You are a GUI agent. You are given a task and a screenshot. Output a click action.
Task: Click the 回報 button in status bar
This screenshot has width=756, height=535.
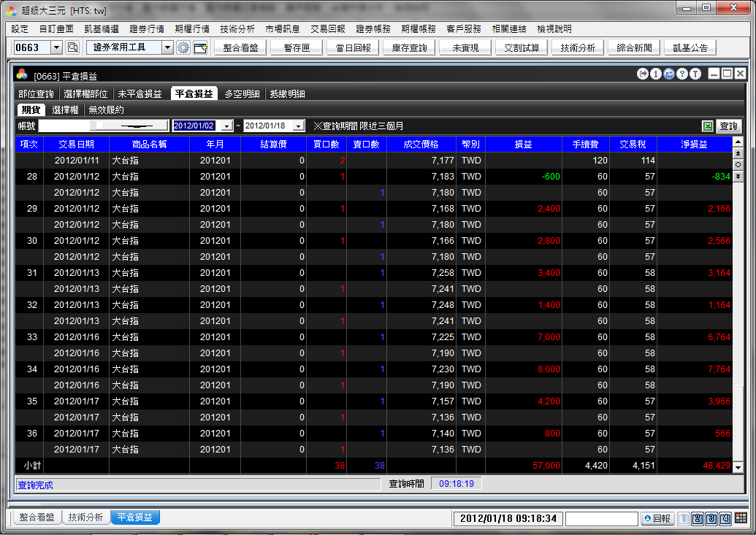point(657,519)
